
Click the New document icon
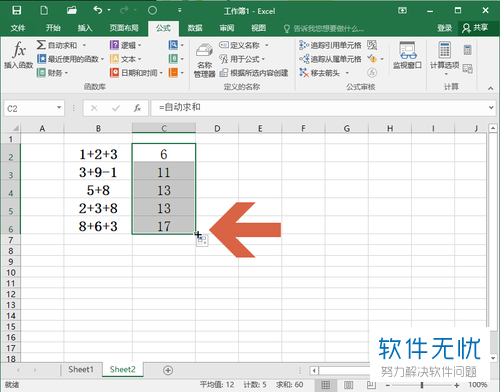44,11
